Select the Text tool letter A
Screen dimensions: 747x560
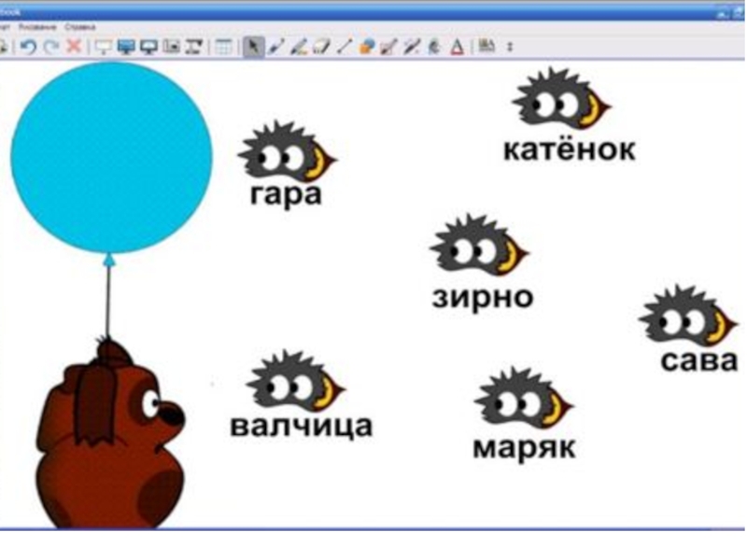pyautogui.click(x=457, y=47)
